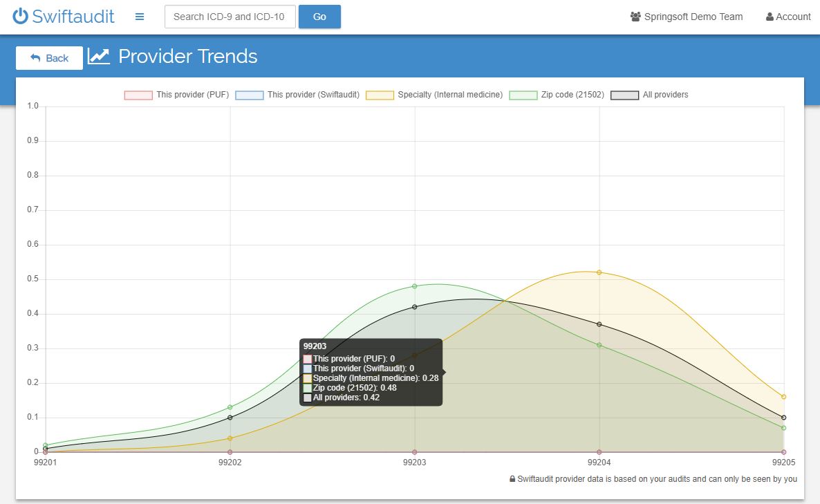The height and width of the screenshot is (504, 820).
Task: Open the hamburger menu icon
Action: point(140,17)
